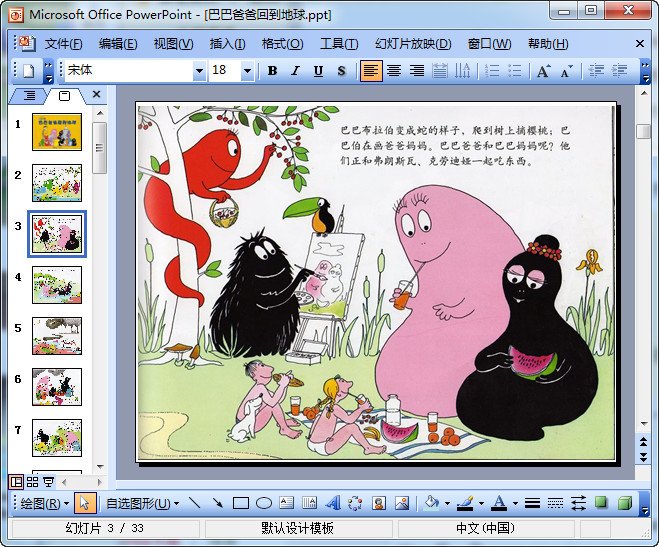Viewport: 659px width, 547px height.
Task: Click the decrease indent icon
Action: tap(596, 71)
